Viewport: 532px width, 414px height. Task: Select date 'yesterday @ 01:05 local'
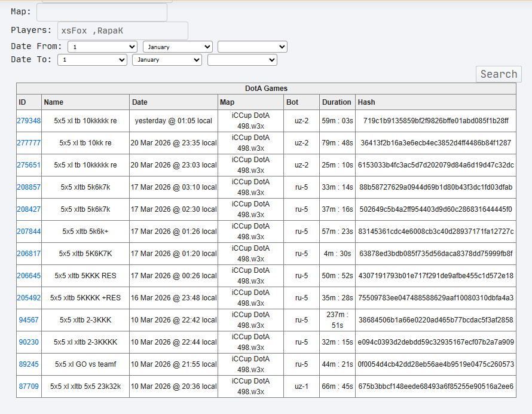[173, 121]
